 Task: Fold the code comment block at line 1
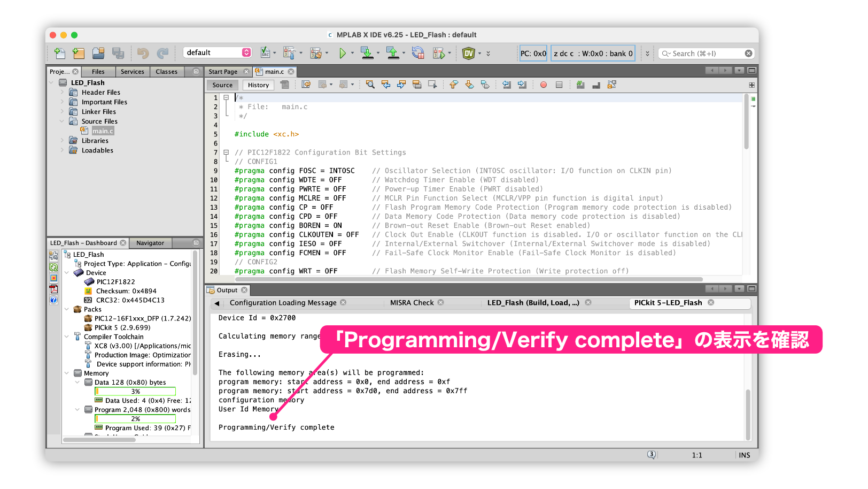(226, 97)
